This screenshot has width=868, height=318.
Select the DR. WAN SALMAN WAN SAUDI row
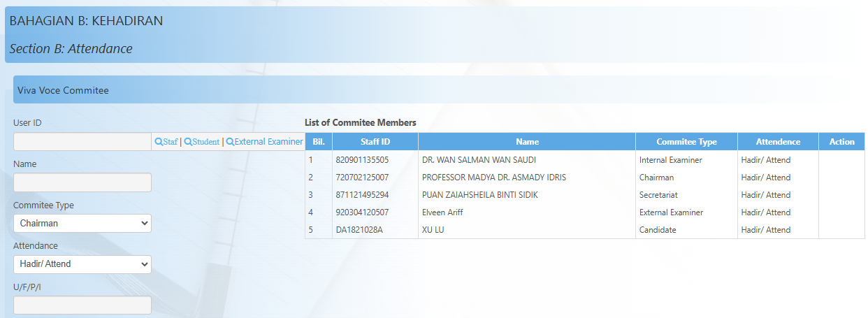pyautogui.click(x=479, y=160)
